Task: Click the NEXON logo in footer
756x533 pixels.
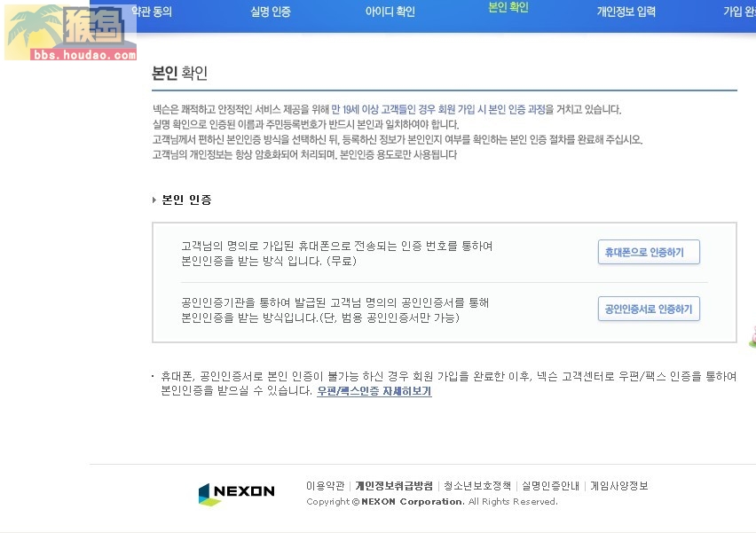Action: point(236,494)
